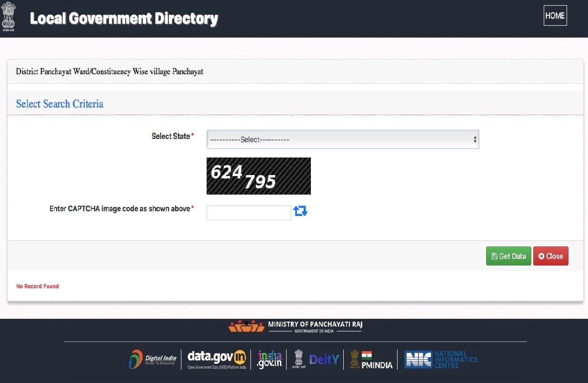Open the Select State dropdown
Screen dimensions: 588x383
click(x=342, y=139)
